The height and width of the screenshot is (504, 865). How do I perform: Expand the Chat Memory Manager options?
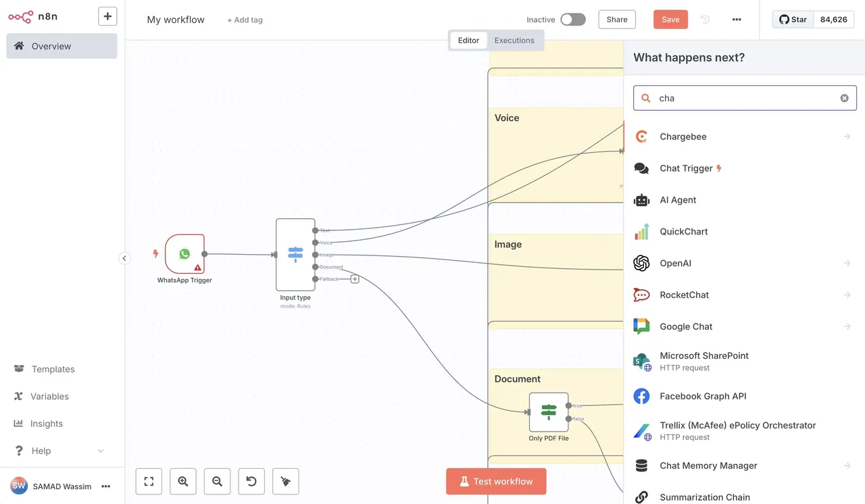click(847, 465)
